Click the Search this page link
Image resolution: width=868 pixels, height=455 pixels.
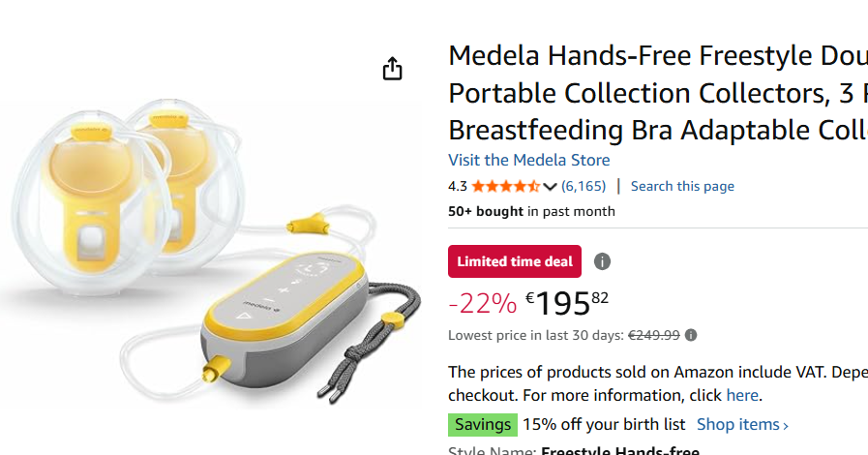(682, 186)
